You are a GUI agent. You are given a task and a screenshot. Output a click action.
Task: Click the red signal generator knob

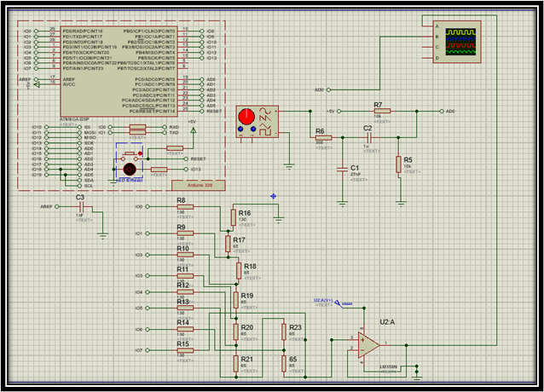(246, 117)
